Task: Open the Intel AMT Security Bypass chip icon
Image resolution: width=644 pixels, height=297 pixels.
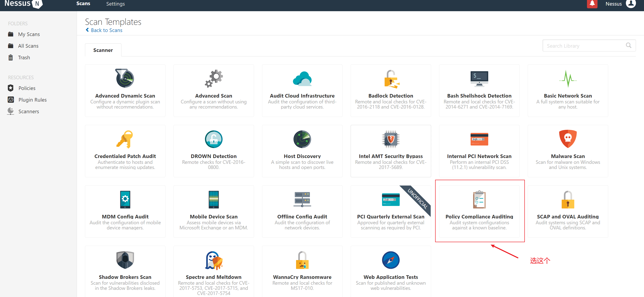Action: coord(391,139)
